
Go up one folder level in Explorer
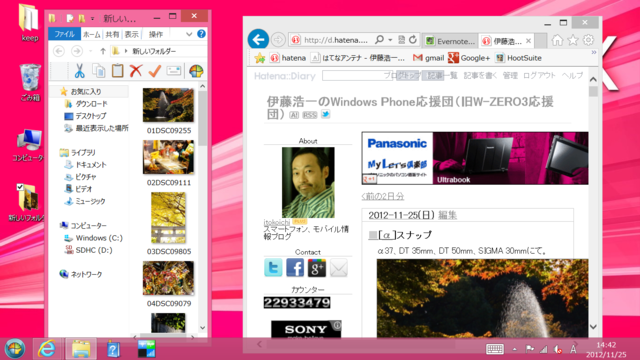click(103, 51)
